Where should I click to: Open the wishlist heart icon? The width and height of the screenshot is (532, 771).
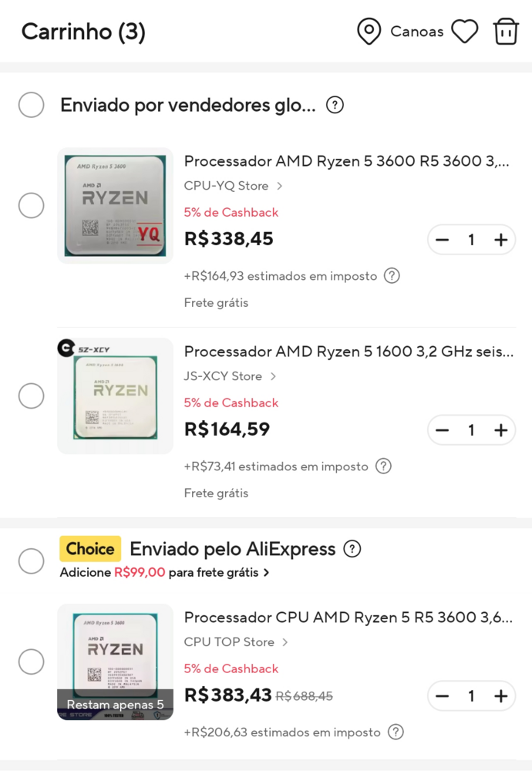coord(465,32)
